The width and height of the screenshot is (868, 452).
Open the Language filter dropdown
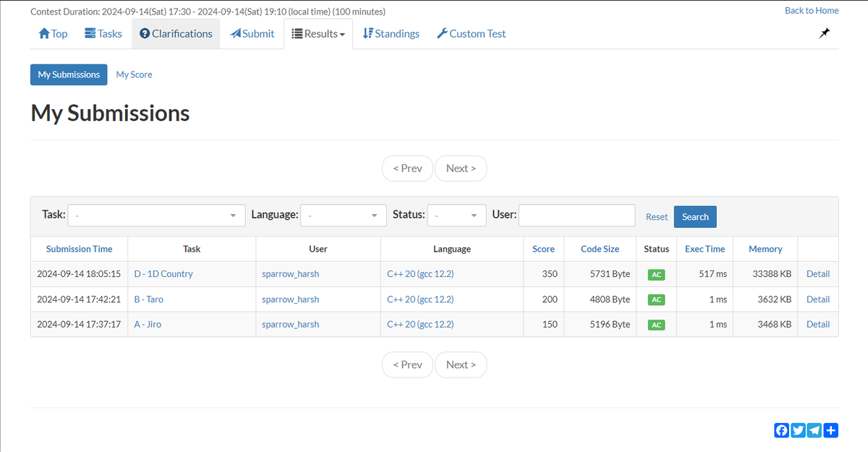coord(344,216)
